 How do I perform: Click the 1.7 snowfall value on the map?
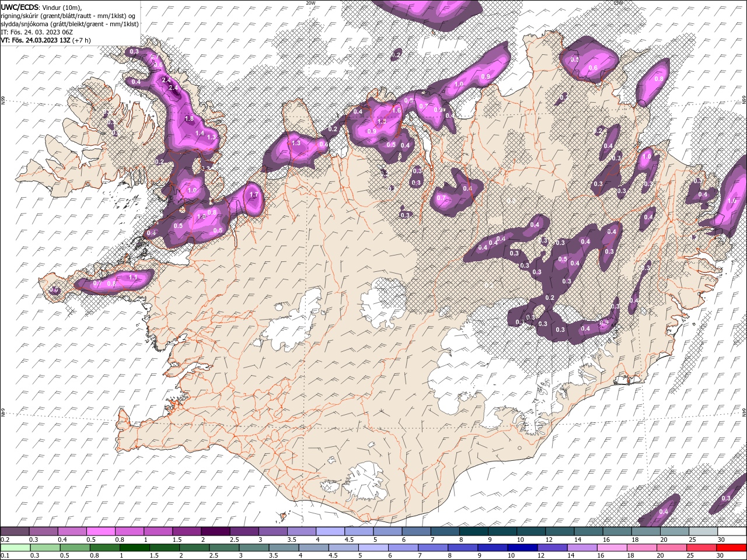[x=253, y=195]
